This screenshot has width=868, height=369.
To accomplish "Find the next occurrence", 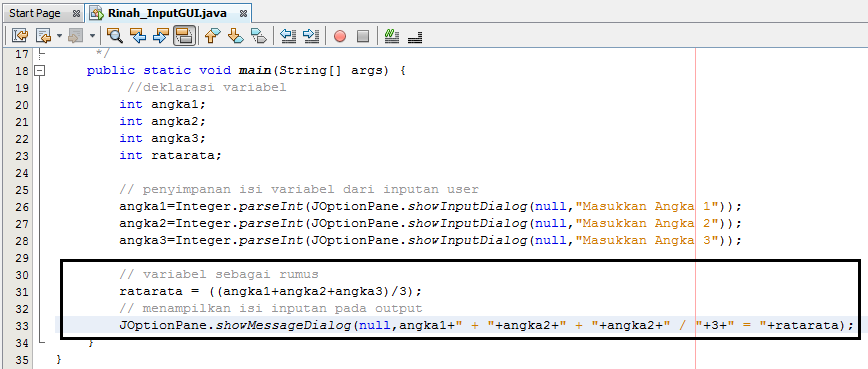I will click(x=161, y=36).
